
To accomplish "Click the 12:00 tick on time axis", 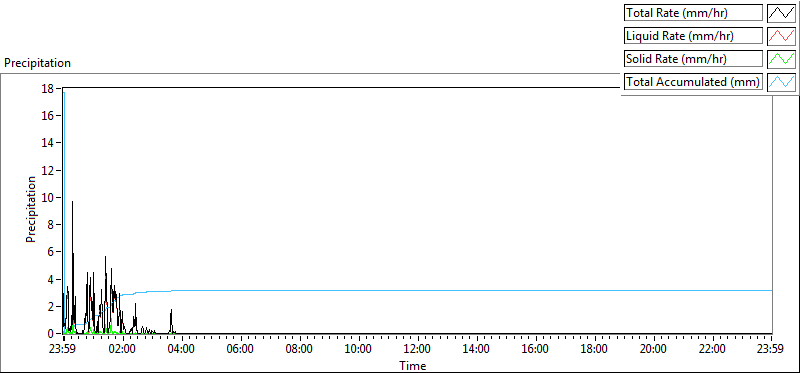I will [417, 350].
